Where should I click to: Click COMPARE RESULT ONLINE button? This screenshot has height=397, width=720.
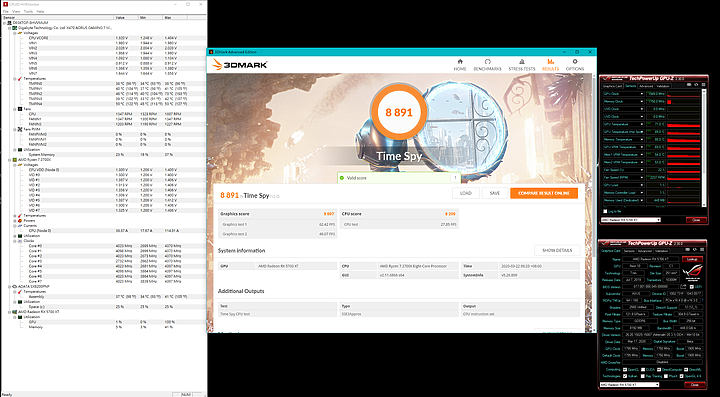544,193
